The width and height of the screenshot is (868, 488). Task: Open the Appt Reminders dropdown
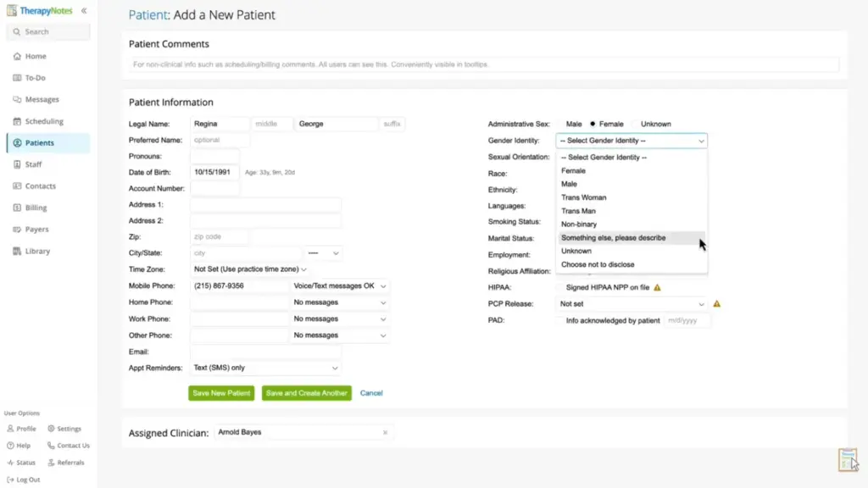coord(265,368)
